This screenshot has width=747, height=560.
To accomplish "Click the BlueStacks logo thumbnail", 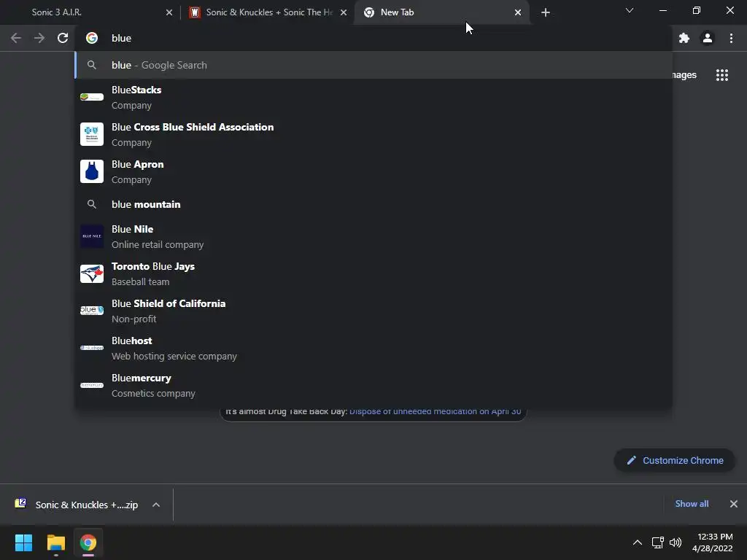I will pos(92,97).
